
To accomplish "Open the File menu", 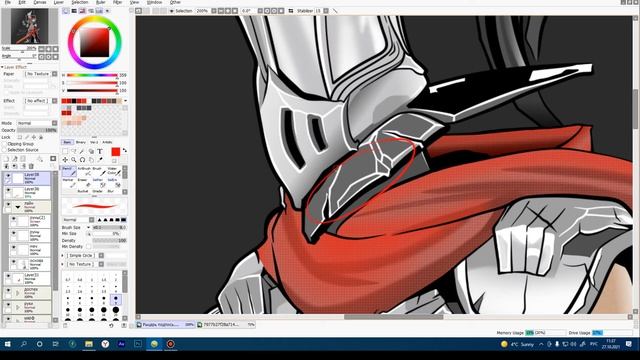I will [8, 2].
